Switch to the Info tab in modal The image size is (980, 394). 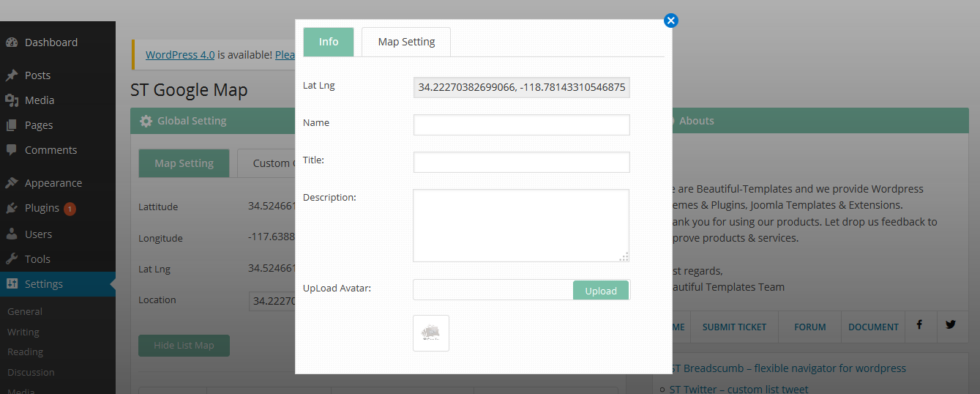click(329, 42)
